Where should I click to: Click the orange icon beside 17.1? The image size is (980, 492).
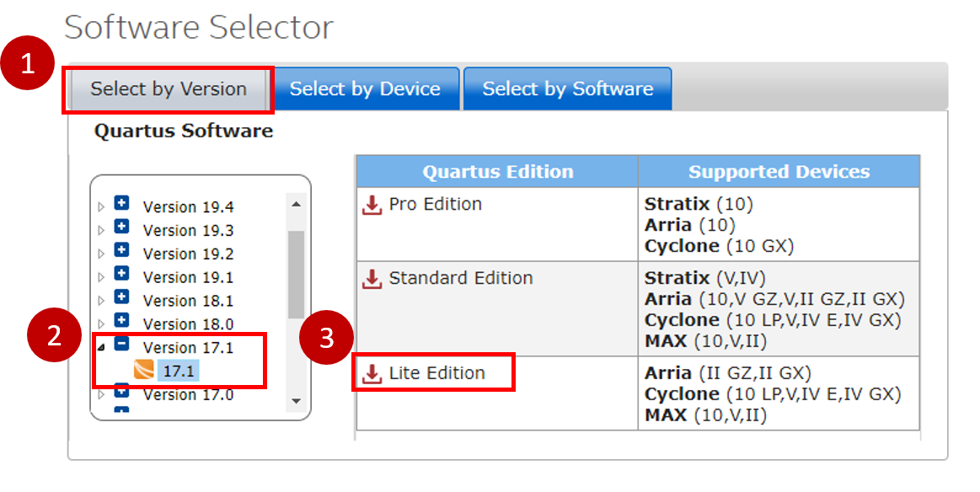tap(144, 371)
